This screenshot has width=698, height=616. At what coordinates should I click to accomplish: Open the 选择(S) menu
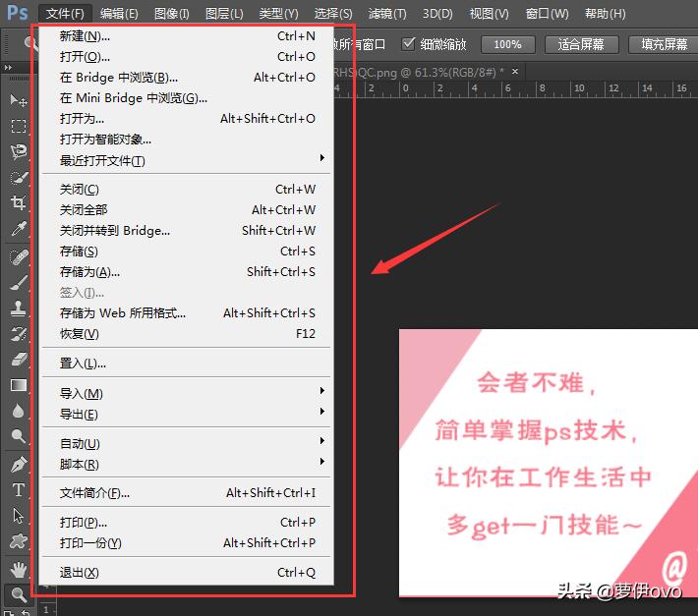[x=333, y=14]
